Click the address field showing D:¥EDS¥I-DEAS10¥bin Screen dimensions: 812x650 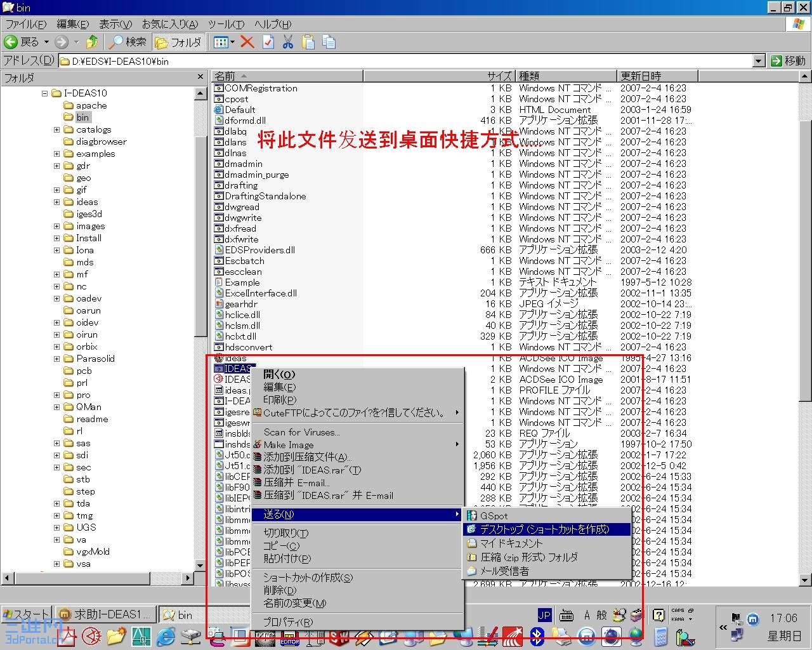tap(405, 61)
